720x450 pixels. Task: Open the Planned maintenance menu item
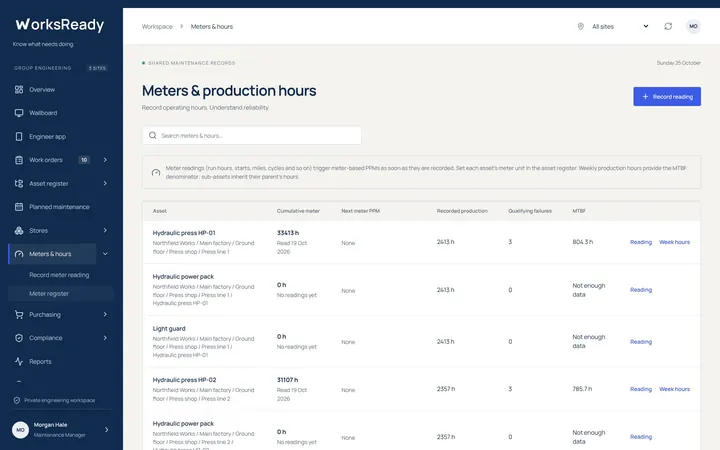[x=61, y=207]
